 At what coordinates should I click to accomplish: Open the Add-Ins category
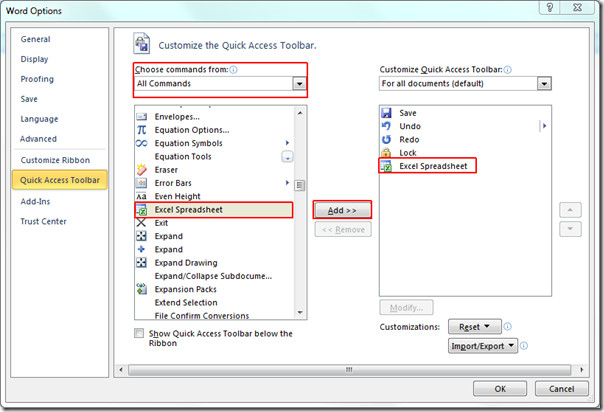tap(35, 201)
